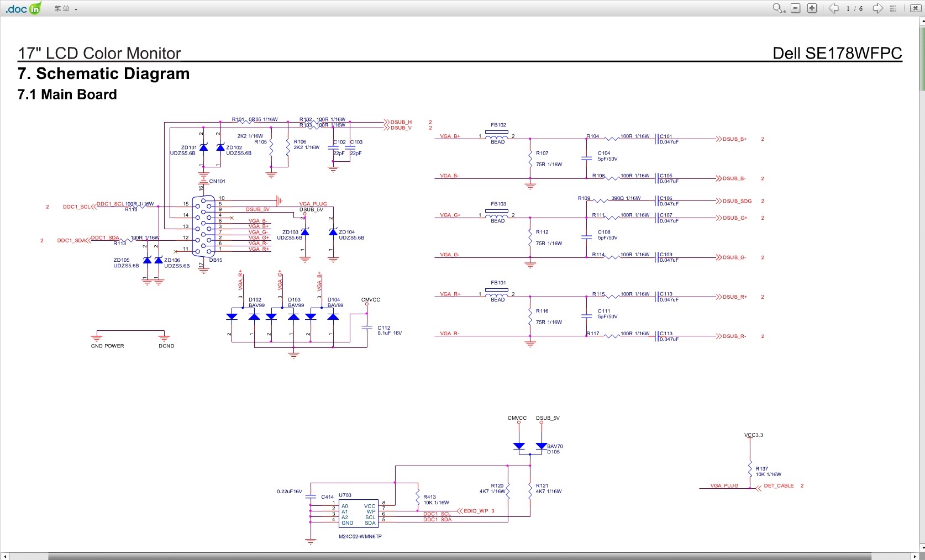925x560 pixels.
Task: Click the 'Dell SE178WFPC' title text
Action: tap(837, 53)
